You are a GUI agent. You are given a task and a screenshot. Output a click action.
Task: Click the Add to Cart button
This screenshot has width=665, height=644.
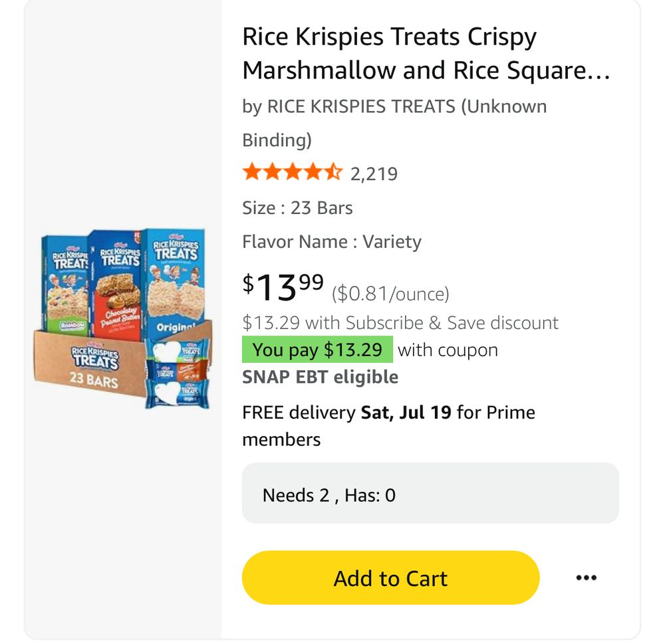pos(390,578)
